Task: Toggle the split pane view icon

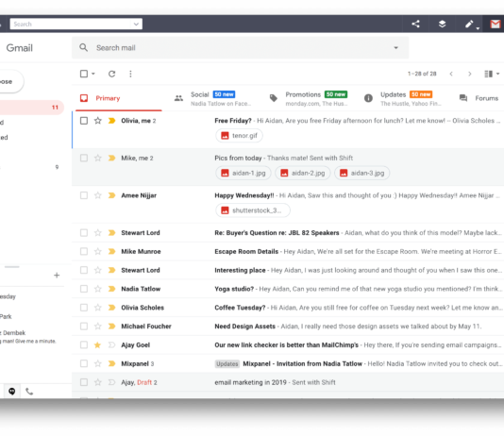Action: point(488,74)
